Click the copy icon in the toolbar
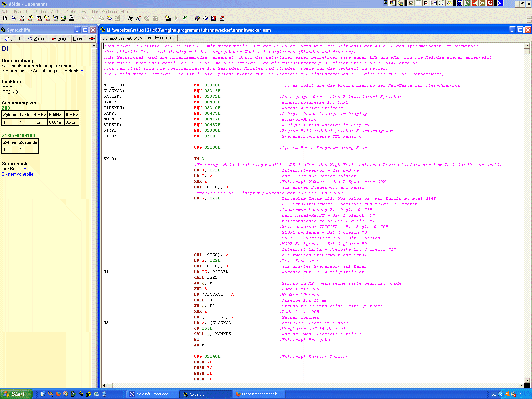 click(x=101, y=18)
